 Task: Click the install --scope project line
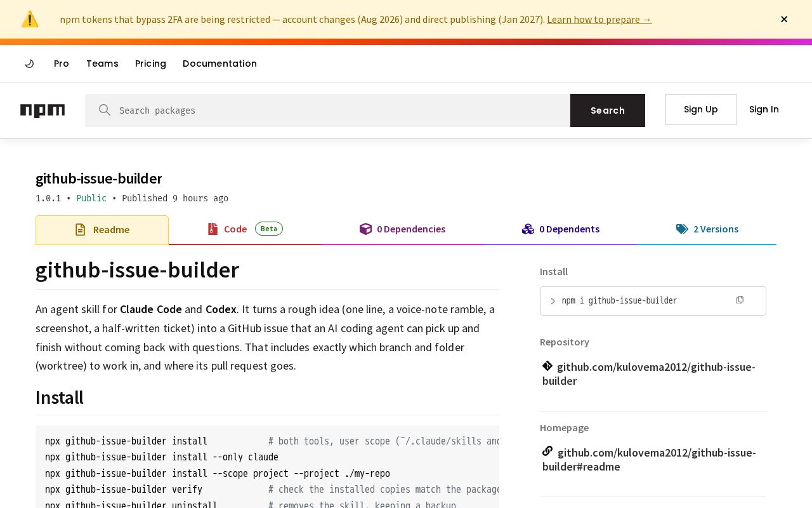coord(218,474)
